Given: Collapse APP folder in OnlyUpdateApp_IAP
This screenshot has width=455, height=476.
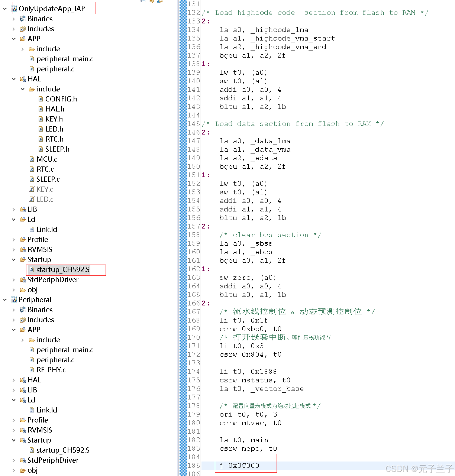Looking at the screenshot, I should (14, 39).
